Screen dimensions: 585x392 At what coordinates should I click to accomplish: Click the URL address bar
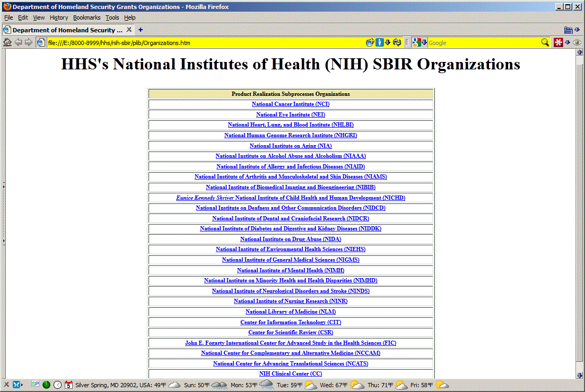pos(206,42)
